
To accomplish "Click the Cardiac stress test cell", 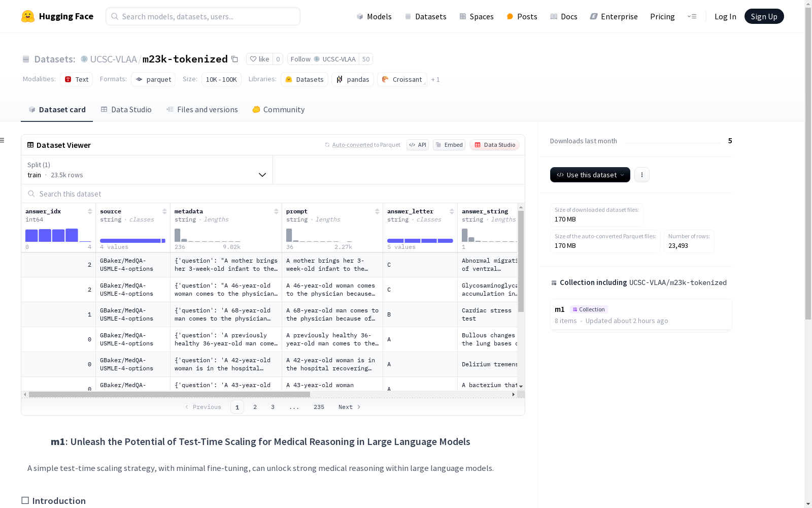I will coord(487,314).
